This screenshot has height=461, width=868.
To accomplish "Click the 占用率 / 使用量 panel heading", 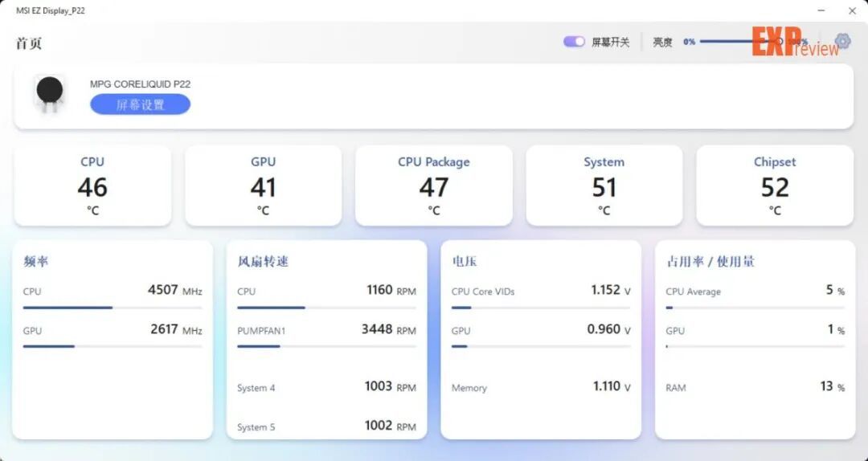I will tap(710, 261).
